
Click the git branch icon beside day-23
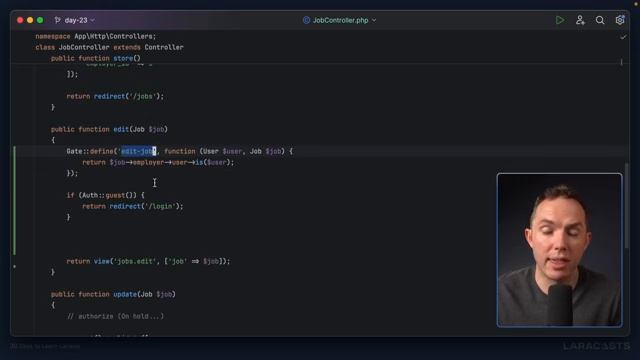point(58,20)
